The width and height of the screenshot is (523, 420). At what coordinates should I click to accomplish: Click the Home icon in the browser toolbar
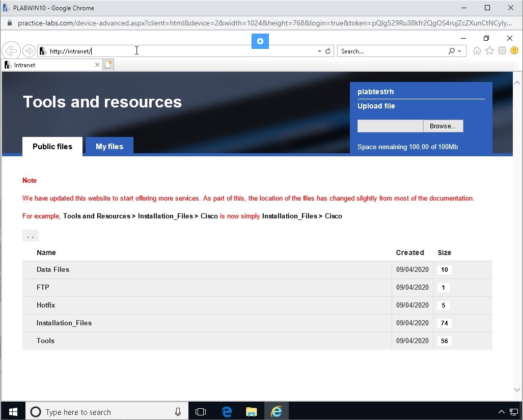(477, 50)
